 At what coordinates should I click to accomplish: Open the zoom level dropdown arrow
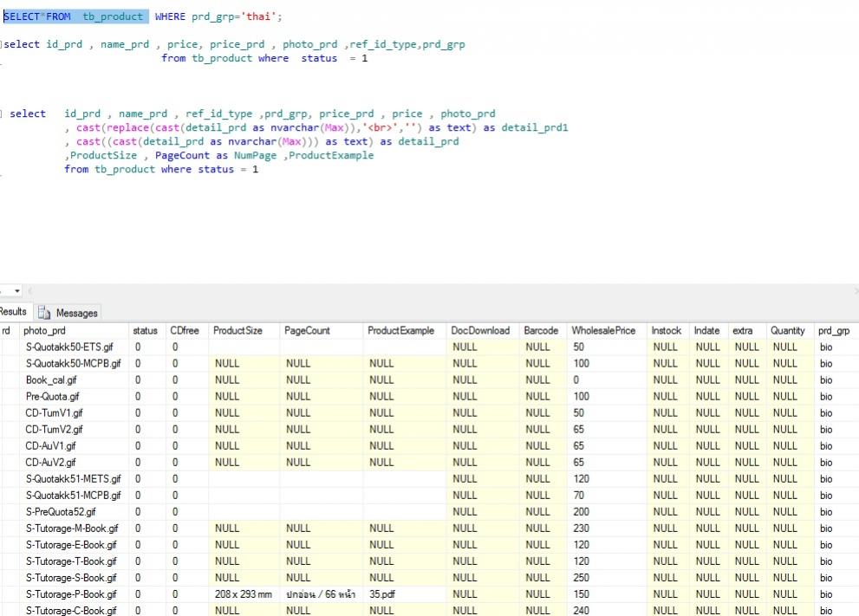(16, 291)
